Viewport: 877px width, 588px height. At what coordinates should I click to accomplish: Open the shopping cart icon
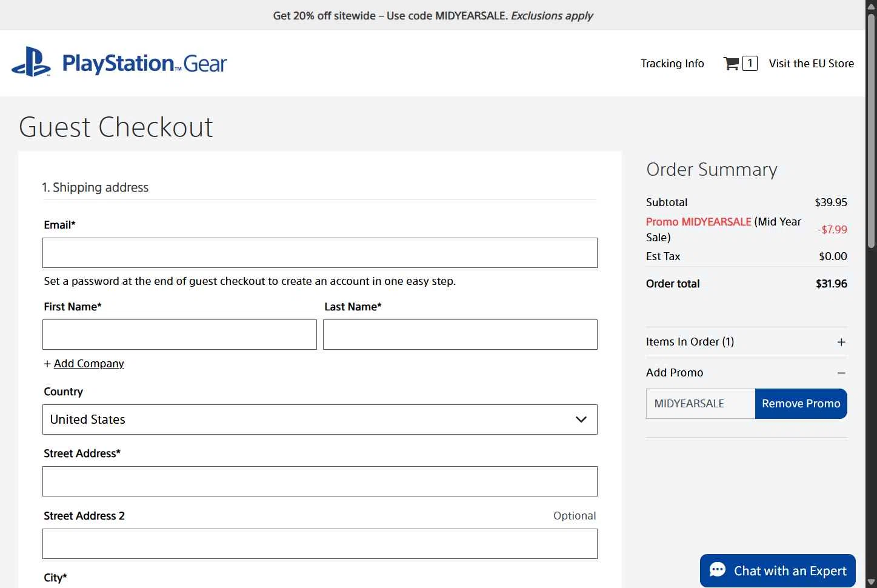pyautogui.click(x=731, y=63)
